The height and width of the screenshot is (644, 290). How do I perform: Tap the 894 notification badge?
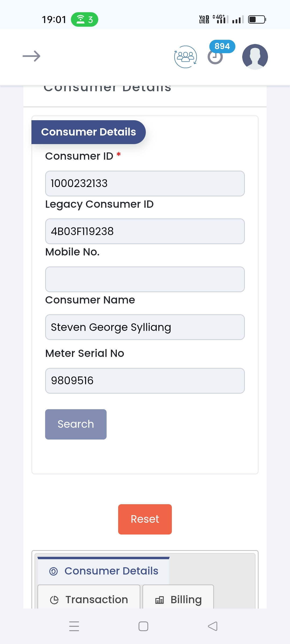click(x=222, y=46)
